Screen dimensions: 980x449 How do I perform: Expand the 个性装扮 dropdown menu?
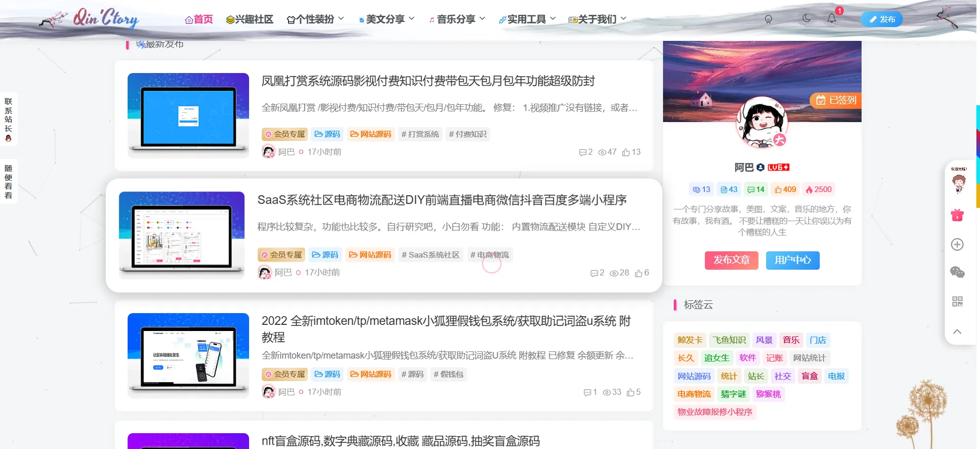click(x=315, y=19)
